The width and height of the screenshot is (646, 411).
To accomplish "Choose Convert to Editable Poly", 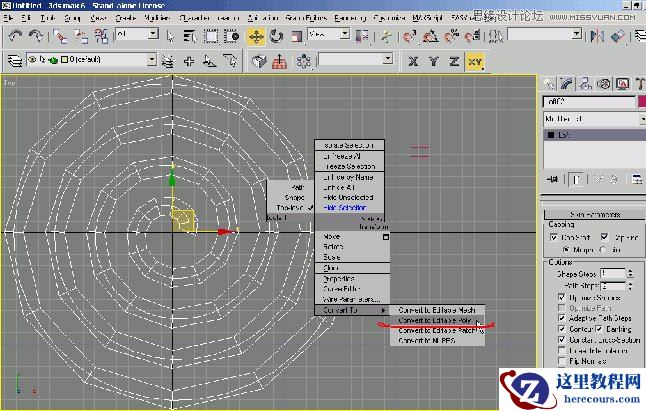I will click(x=435, y=320).
